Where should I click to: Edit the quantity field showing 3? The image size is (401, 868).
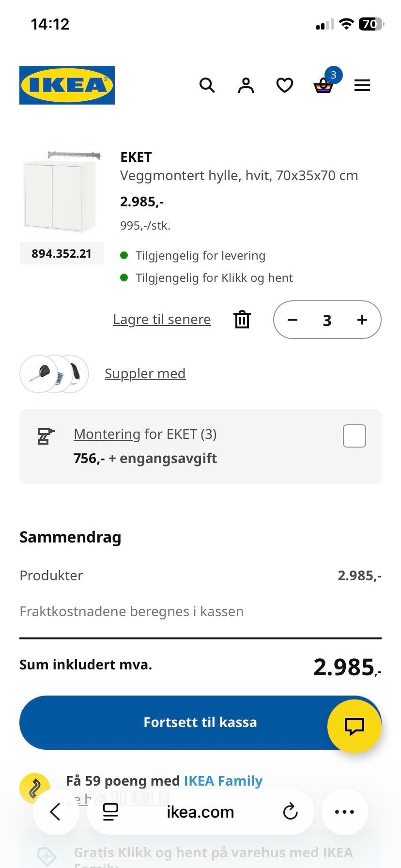(327, 320)
